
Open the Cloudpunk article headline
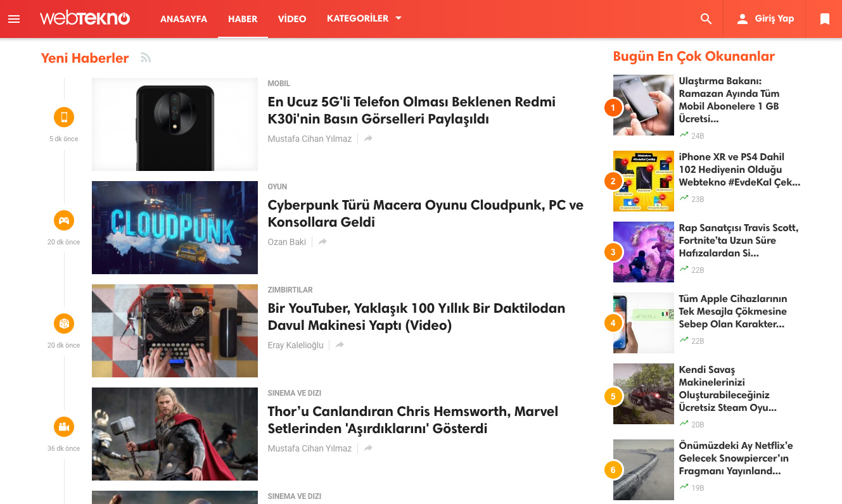pyautogui.click(x=425, y=213)
